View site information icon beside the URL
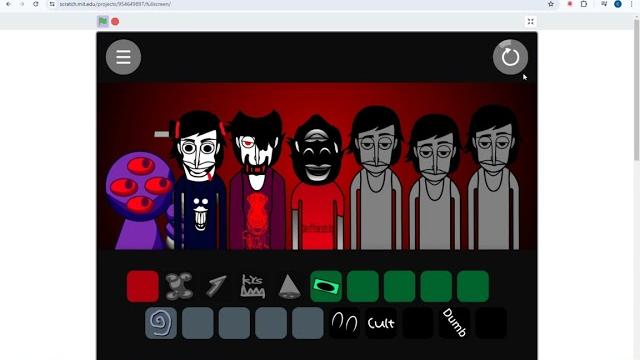The height and width of the screenshot is (360, 640). (x=52, y=4)
